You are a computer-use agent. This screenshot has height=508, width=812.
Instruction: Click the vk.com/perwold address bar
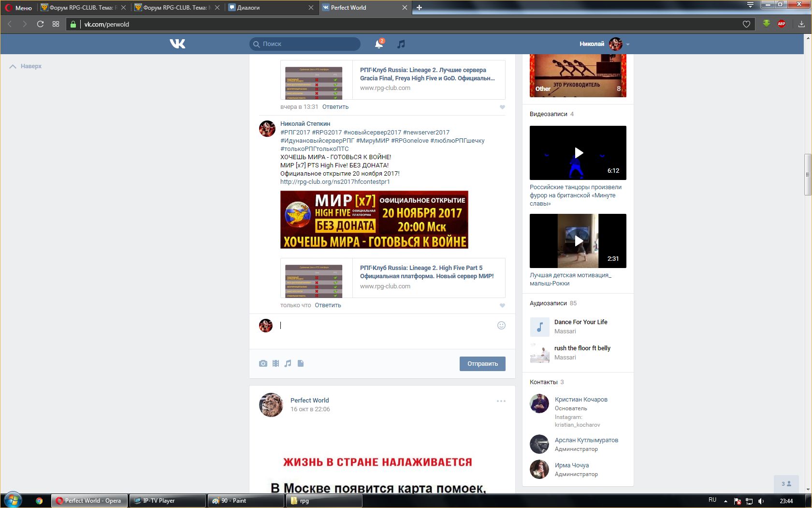click(x=411, y=24)
